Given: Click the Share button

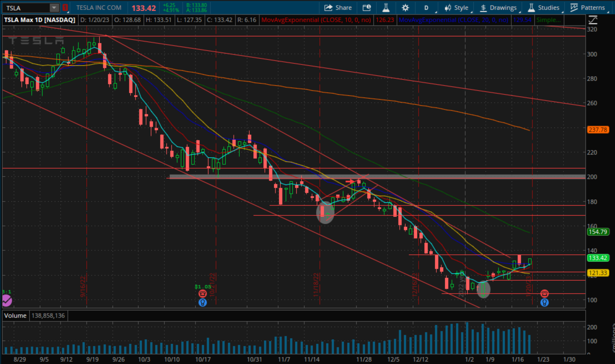Looking at the screenshot, I should 338,8.
